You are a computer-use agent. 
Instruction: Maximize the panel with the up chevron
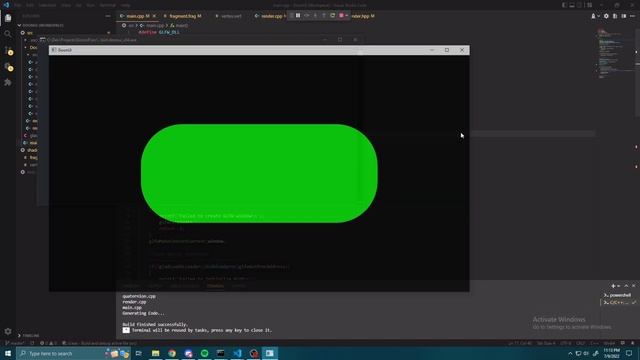coord(626,286)
